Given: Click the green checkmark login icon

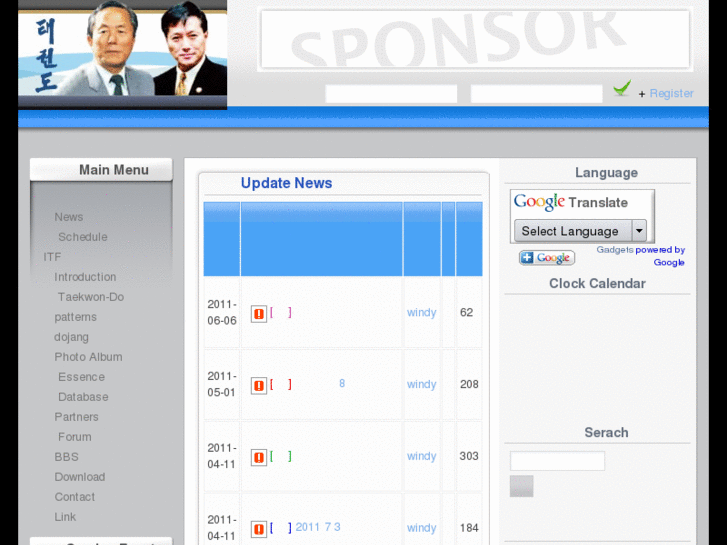Looking at the screenshot, I should coord(622,88).
